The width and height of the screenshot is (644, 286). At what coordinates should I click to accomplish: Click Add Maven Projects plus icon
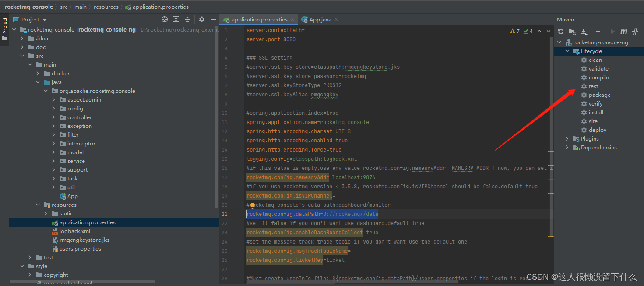tap(598, 32)
